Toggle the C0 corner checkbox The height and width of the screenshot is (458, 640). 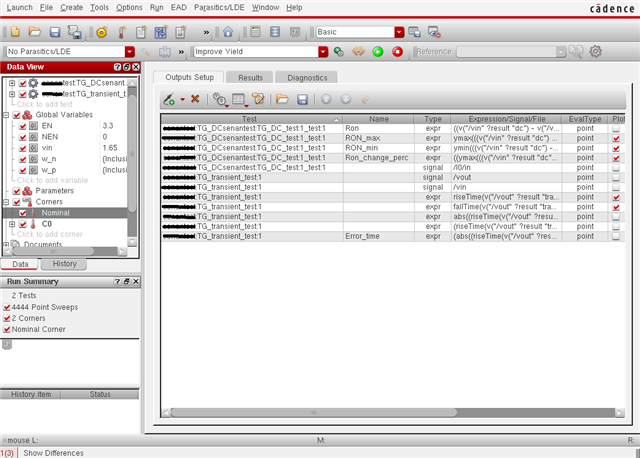[x=23, y=224]
